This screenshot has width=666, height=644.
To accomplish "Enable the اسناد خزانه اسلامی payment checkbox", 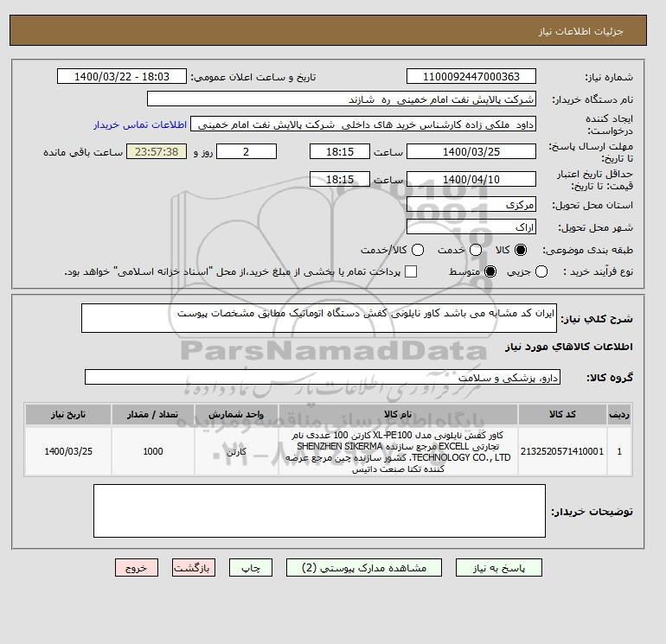I will pyautogui.click(x=411, y=271).
